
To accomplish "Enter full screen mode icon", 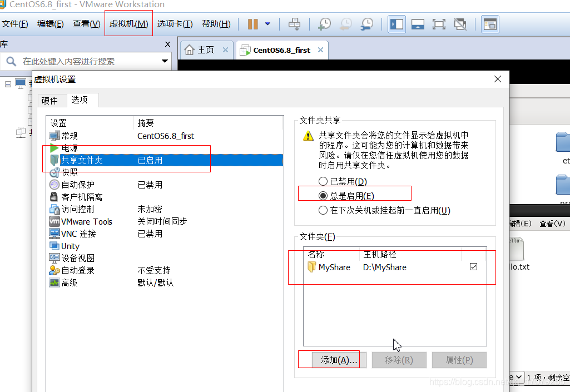I will tap(439, 24).
